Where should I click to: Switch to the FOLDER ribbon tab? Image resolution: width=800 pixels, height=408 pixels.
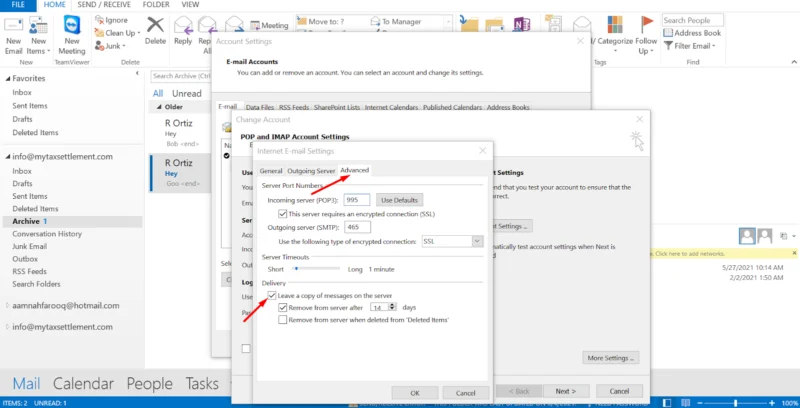[x=156, y=5]
